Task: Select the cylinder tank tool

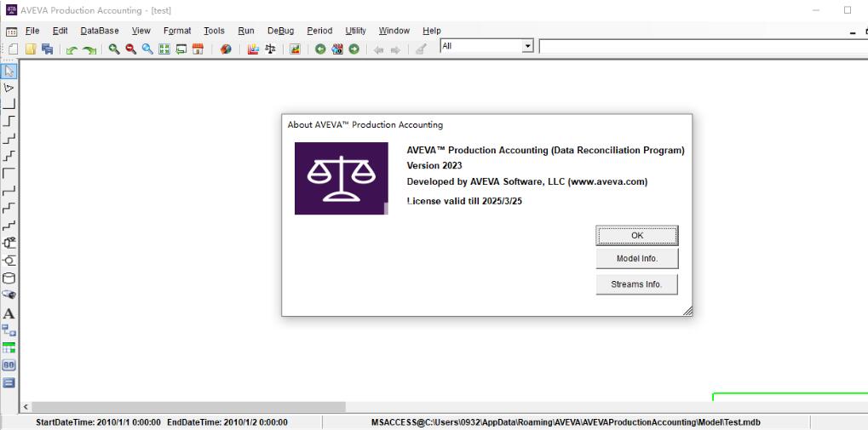Action: coord(9,278)
